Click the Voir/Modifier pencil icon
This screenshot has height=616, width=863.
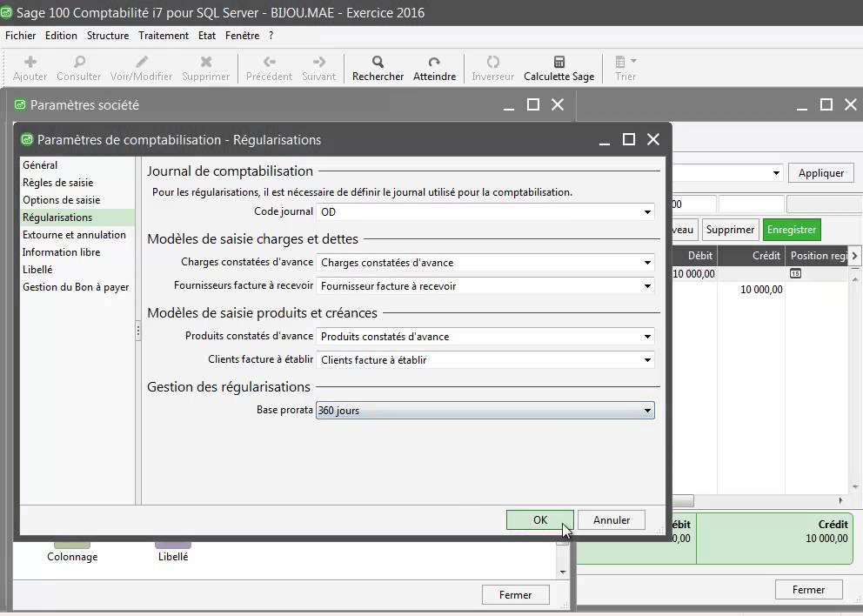coord(142,62)
